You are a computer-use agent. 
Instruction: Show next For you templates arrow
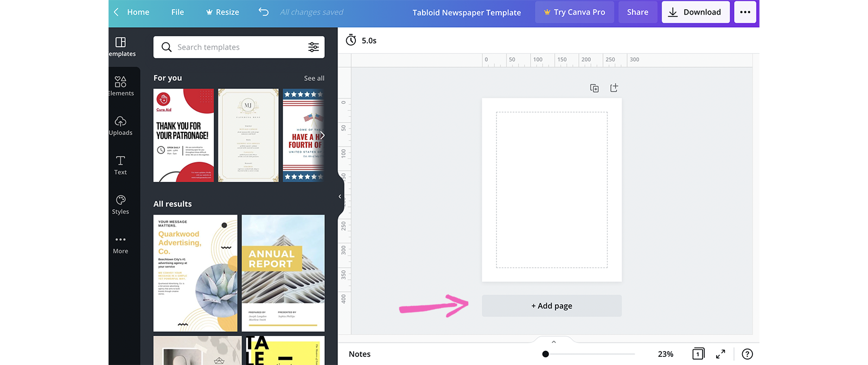pos(322,135)
